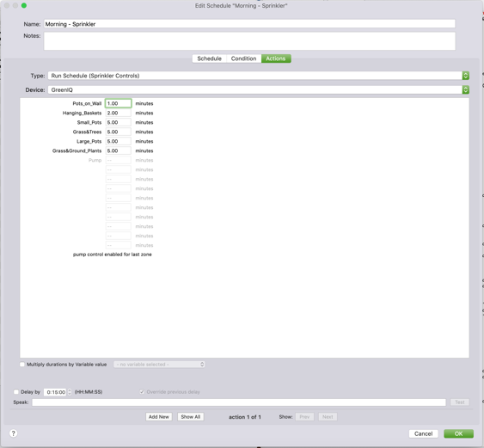
Task: Confirm with the green OK button
Action: click(458, 433)
